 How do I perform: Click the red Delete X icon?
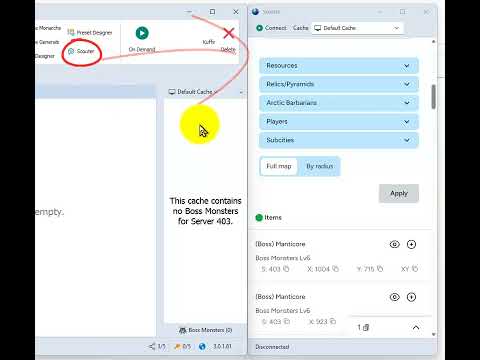click(229, 33)
